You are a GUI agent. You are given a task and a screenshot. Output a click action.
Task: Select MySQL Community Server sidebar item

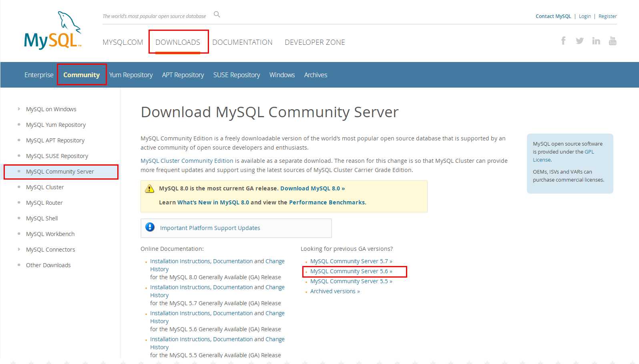pyautogui.click(x=60, y=172)
